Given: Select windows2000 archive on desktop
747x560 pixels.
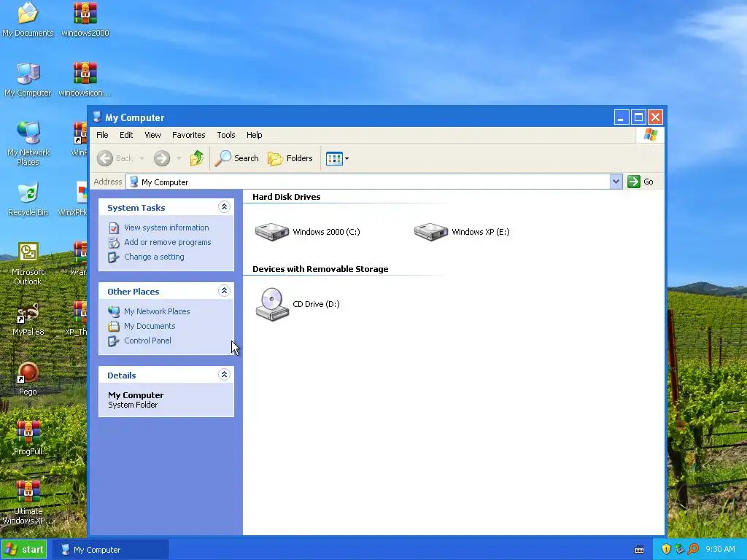Looking at the screenshot, I should 85,19.
